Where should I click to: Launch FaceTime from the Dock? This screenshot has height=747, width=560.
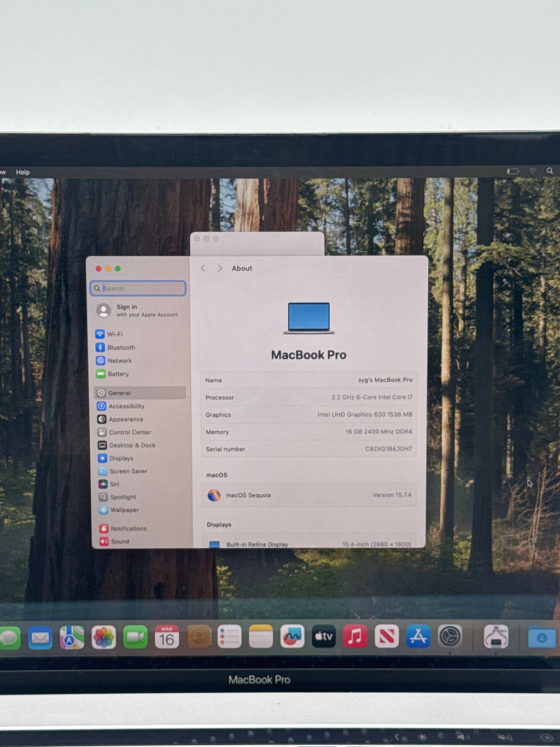[135, 637]
